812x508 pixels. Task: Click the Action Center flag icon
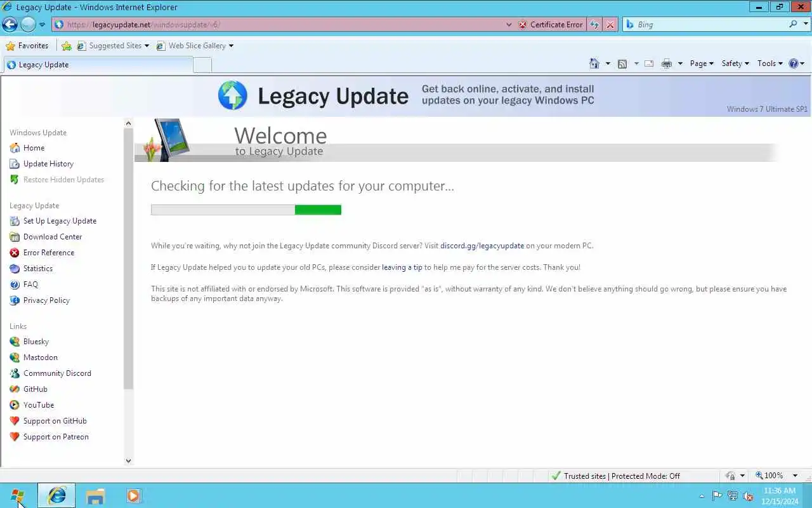click(x=717, y=497)
